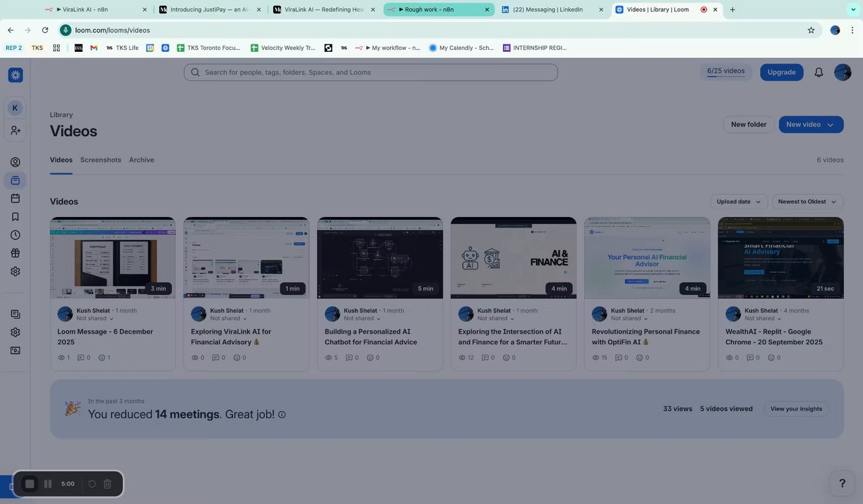Screen dimensions: 863x504
Task: Open Gmail bookmark icon in bookmarks bar
Action: [x=94, y=48]
